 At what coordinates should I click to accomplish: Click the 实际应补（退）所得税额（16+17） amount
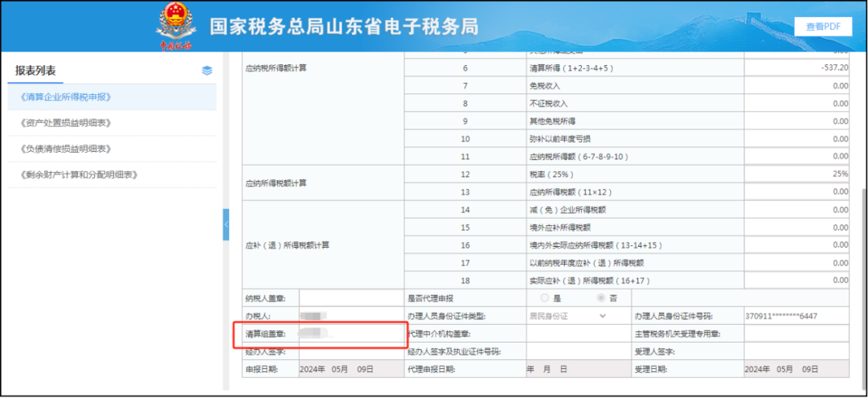[x=796, y=280]
